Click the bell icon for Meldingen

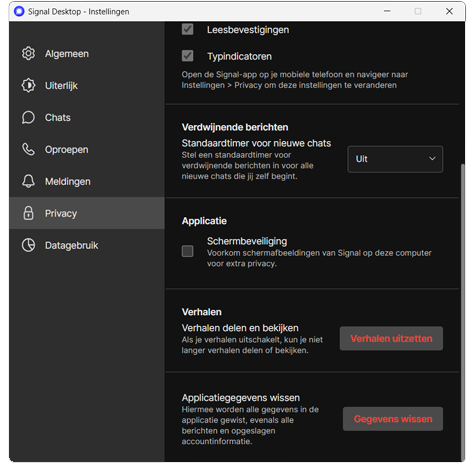point(28,182)
